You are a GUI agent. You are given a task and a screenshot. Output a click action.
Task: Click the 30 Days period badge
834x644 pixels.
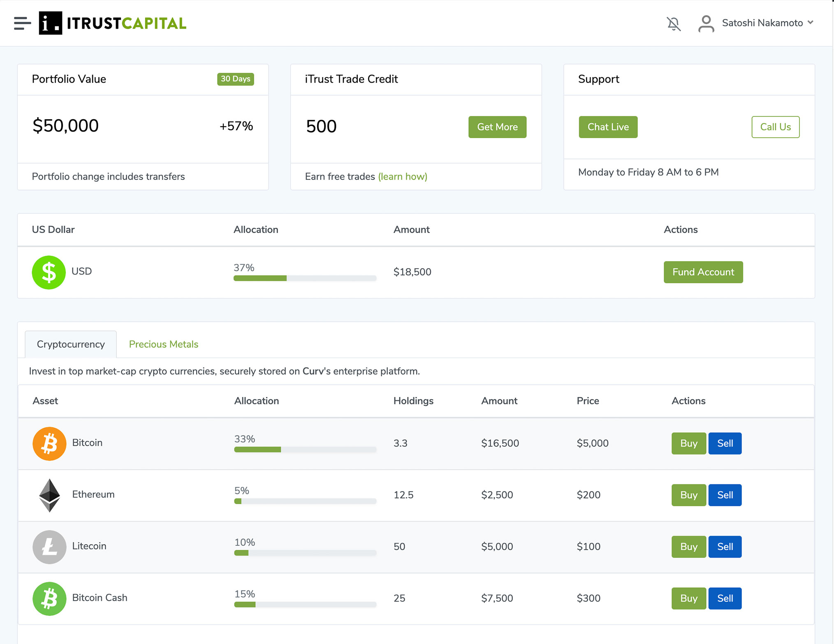236,79
